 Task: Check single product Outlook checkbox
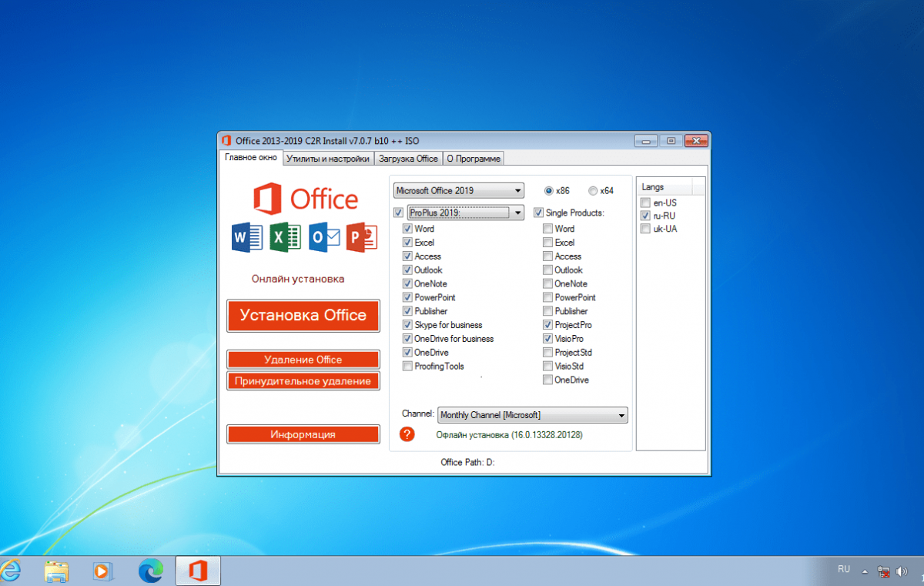(x=547, y=270)
